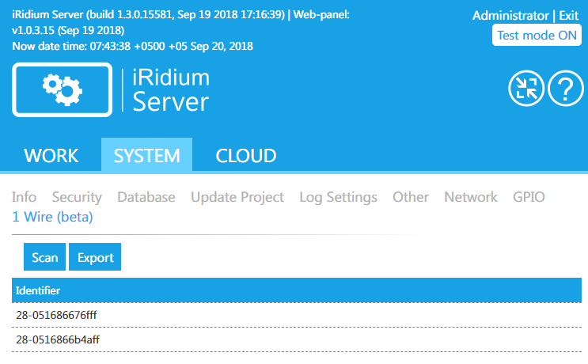Select sensor row 28-0516866b4aff
The height and width of the screenshot is (364, 588).
coord(297,339)
